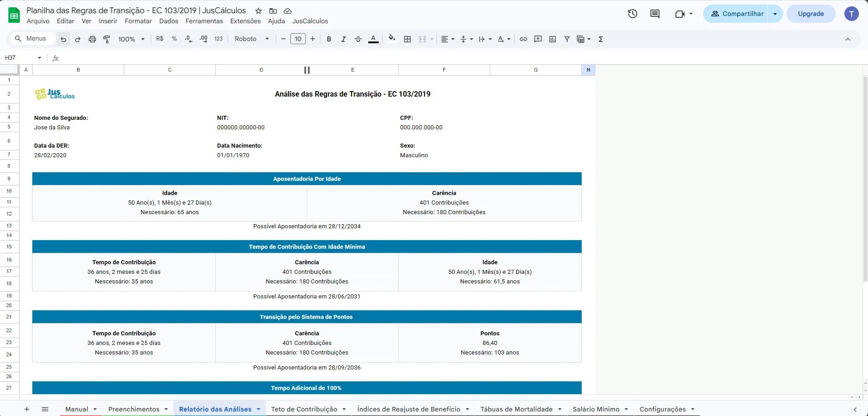
Task: Switch to Teto de Contribuição tab
Action: (x=304, y=409)
